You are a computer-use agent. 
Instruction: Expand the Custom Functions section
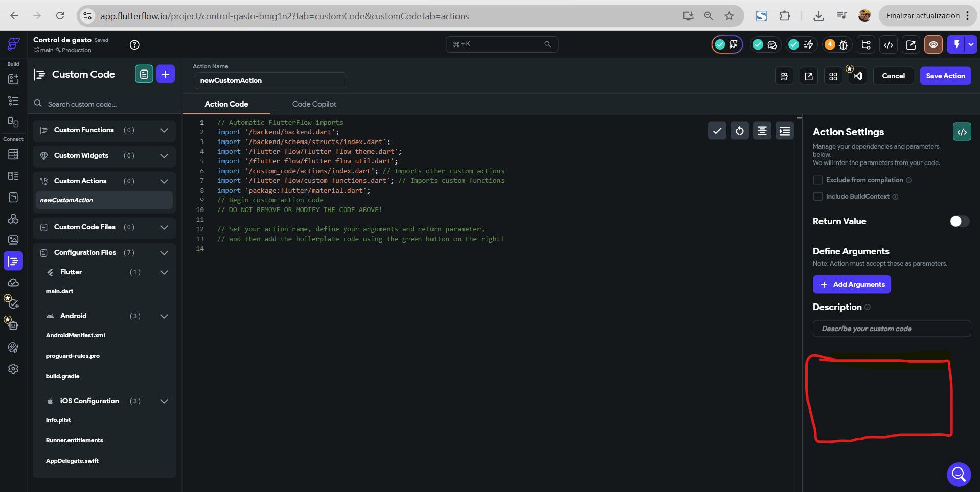[x=164, y=130]
